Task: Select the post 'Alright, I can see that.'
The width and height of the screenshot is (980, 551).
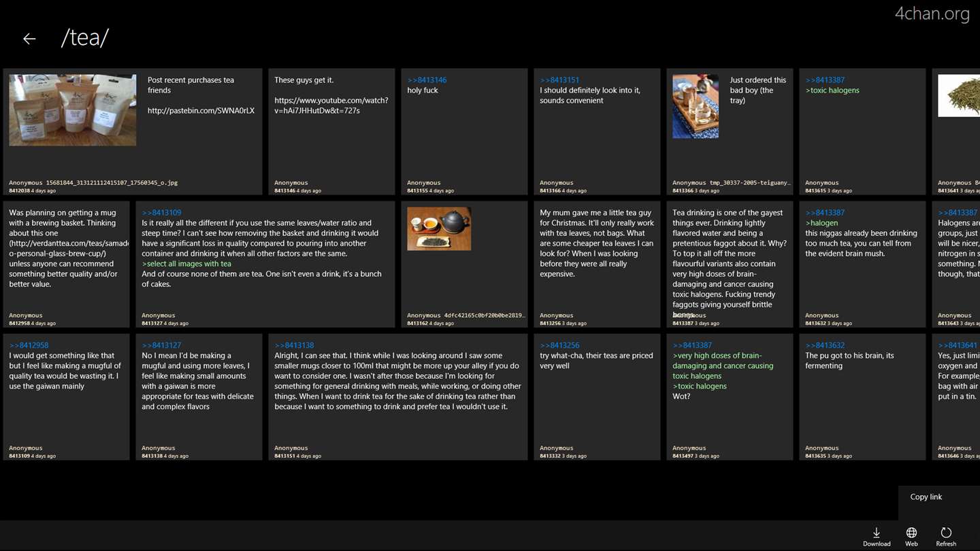Action: (398, 397)
